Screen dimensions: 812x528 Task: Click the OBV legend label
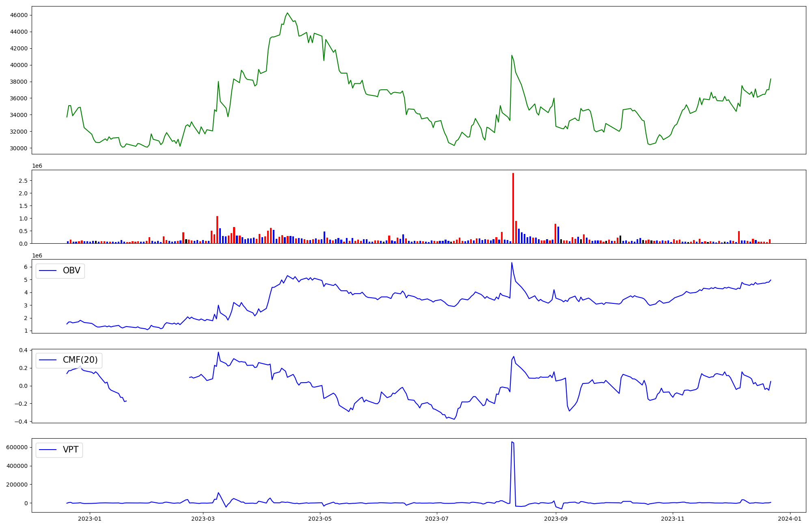[x=71, y=270]
